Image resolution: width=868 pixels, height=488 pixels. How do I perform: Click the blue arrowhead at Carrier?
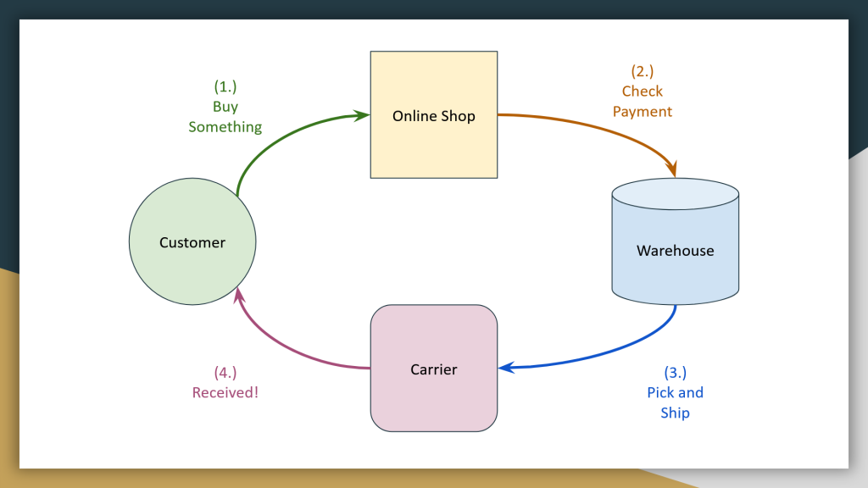pyautogui.click(x=507, y=368)
